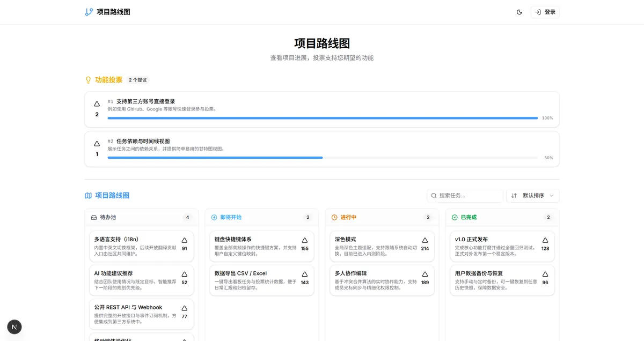Click the vote count 155 on 键盘快捷键体系
The width and height of the screenshot is (644, 341).
(x=305, y=248)
